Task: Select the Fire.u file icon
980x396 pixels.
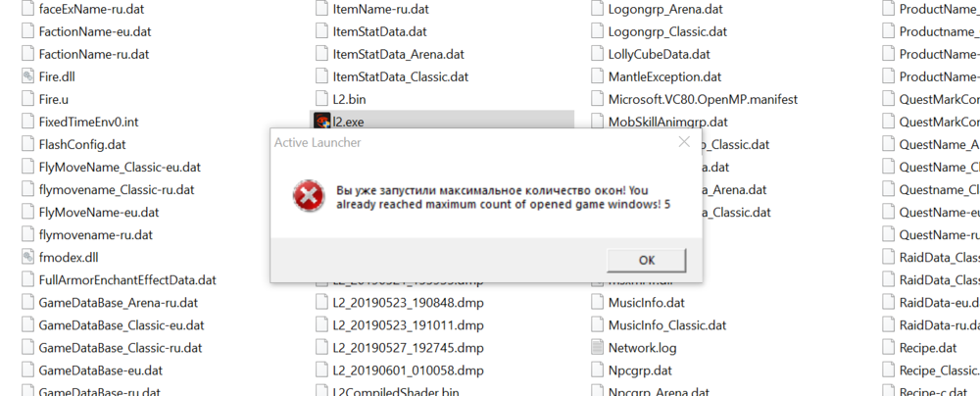Action: pos(28,99)
